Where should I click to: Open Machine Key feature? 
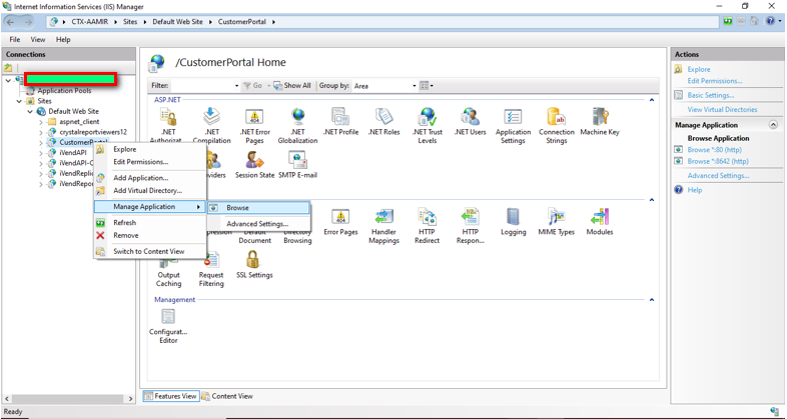(x=600, y=122)
